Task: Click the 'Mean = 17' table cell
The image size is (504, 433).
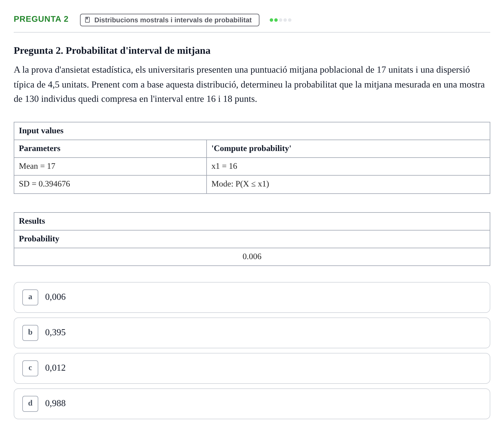Action: (110, 166)
